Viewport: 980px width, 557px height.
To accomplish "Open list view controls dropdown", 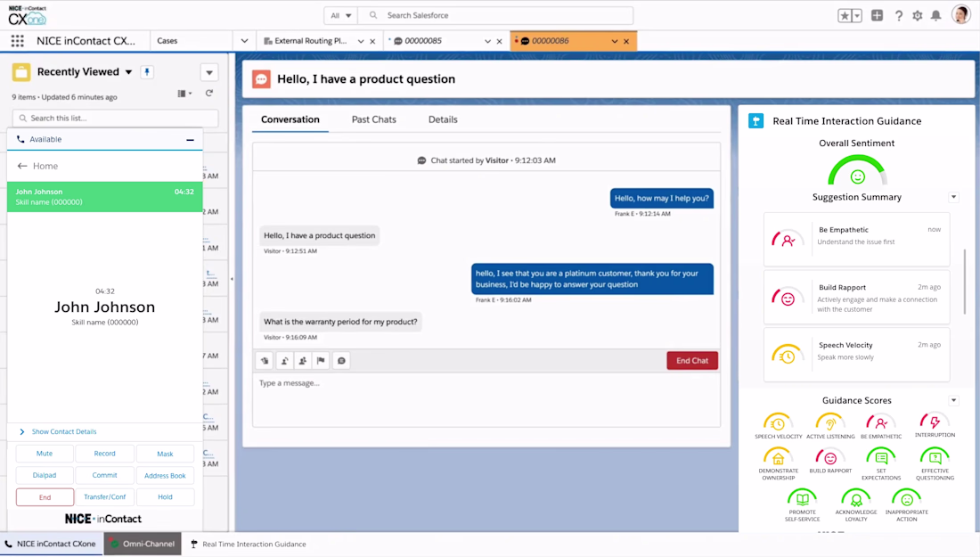I will click(209, 72).
